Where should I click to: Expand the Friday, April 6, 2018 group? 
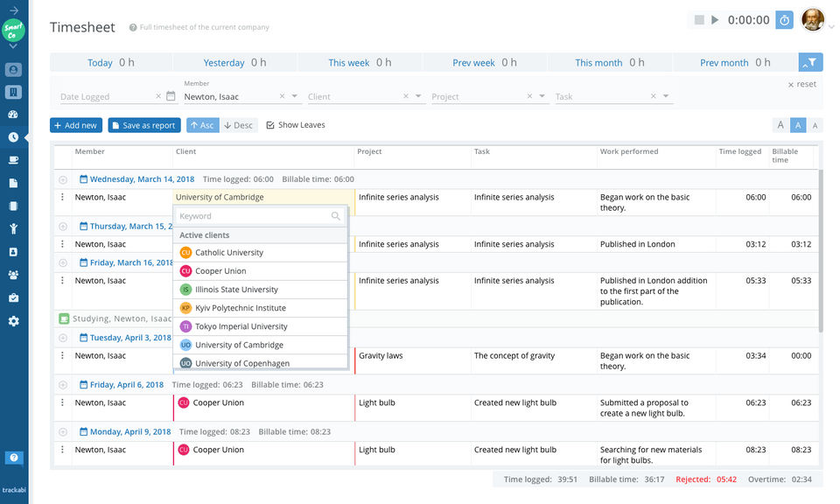(63, 385)
